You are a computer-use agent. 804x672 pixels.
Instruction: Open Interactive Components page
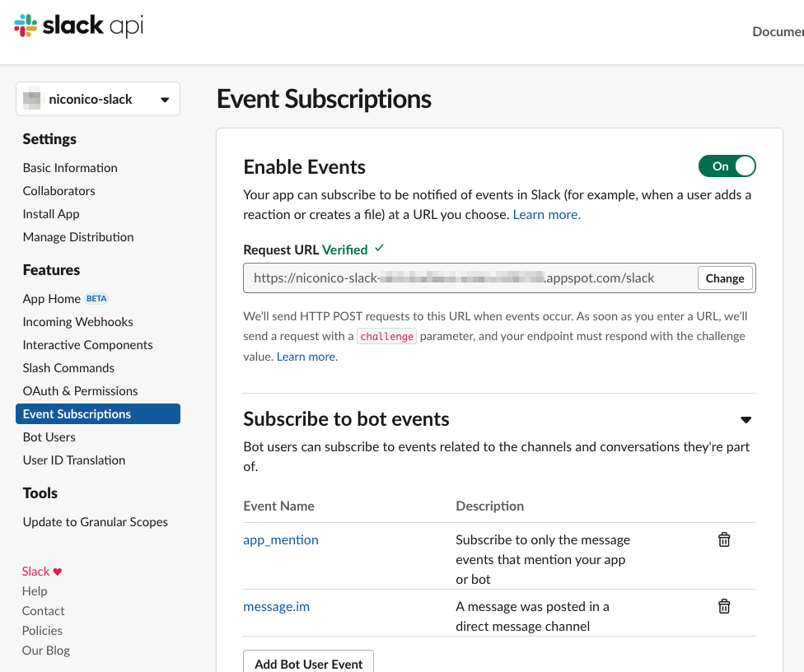click(87, 345)
